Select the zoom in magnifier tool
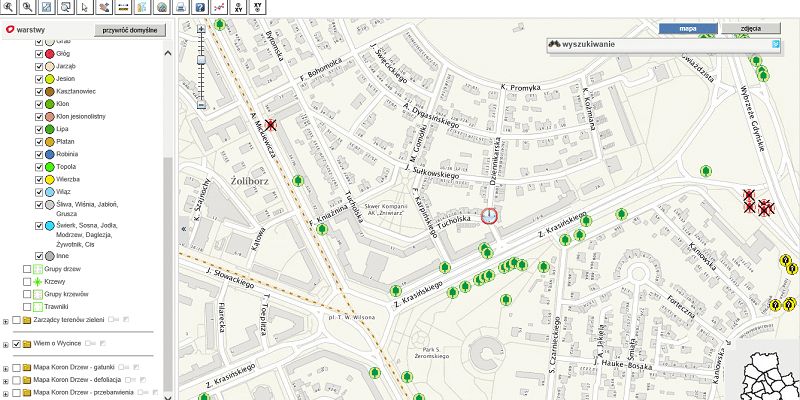The width and height of the screenshot is (800, 400). click(8, 7)
